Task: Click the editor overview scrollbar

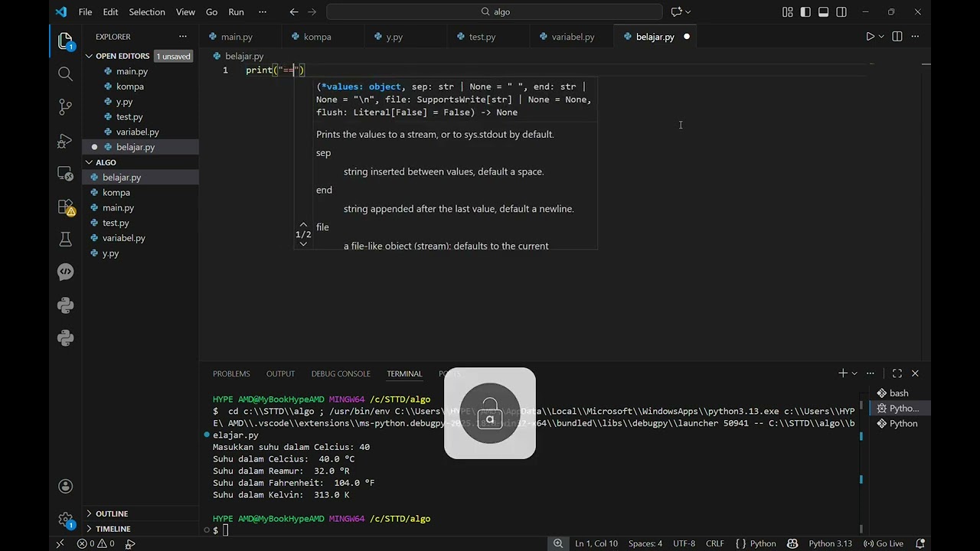Action: click(x=926, y=210)
